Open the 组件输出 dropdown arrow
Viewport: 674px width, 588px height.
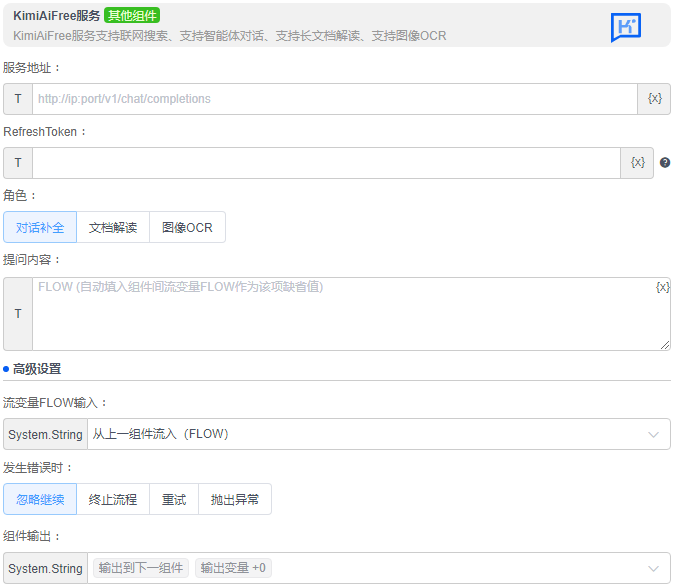pos(654,568)
